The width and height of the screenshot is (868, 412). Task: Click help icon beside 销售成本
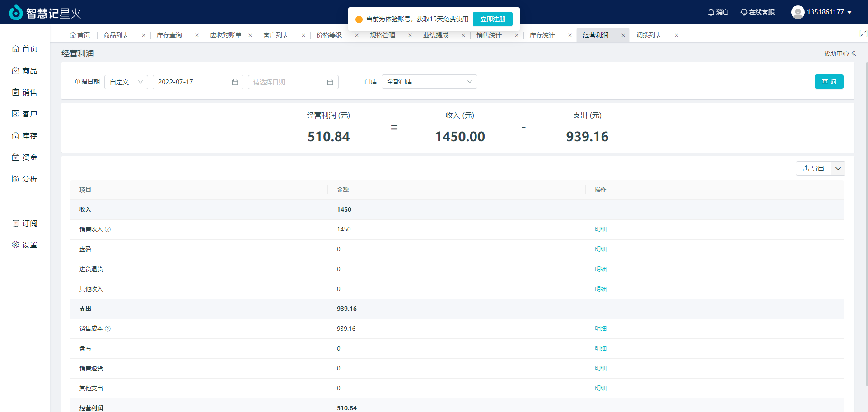(107, 329)
